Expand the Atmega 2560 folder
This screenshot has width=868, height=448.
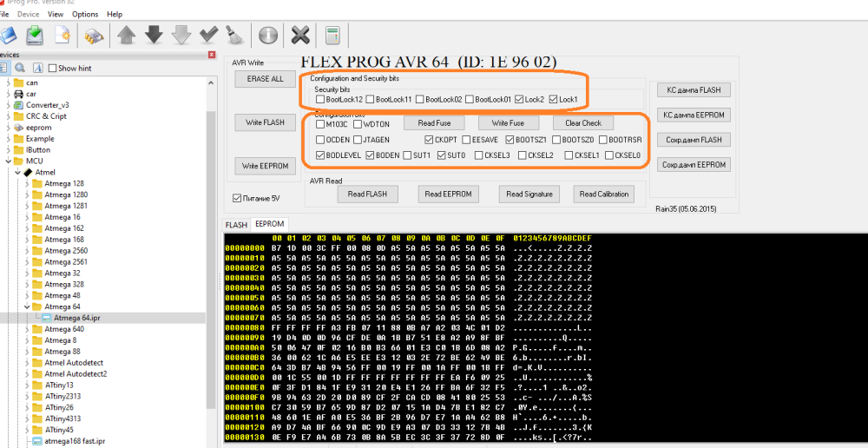27,250
